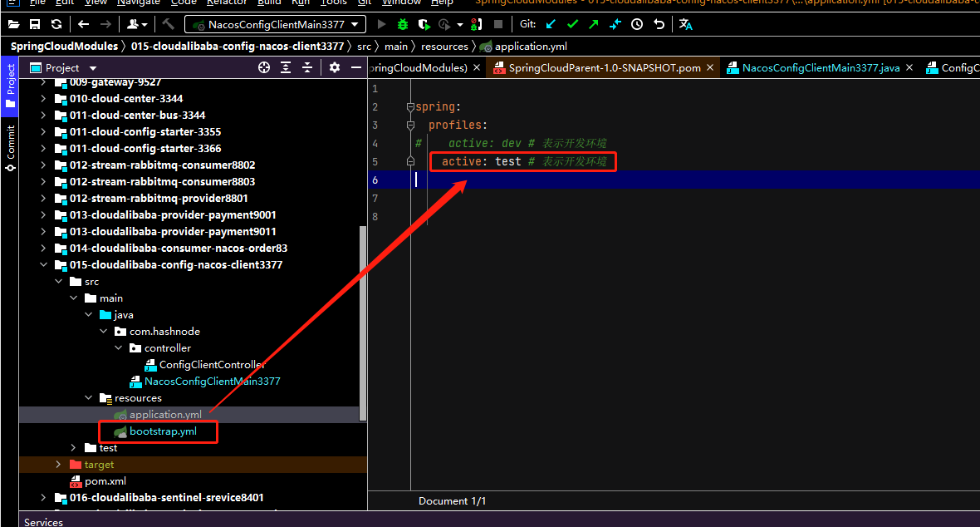The width and height of the screenshot is (980, 527).
Task: Collapse the src folder
Action: point(59,282)
